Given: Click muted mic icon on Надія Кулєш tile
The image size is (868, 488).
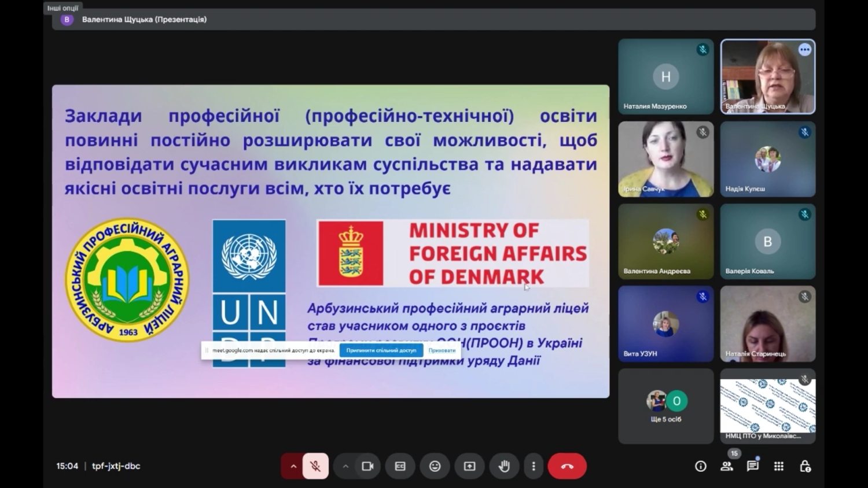Looking at the screenshot, I should [805, 132].
